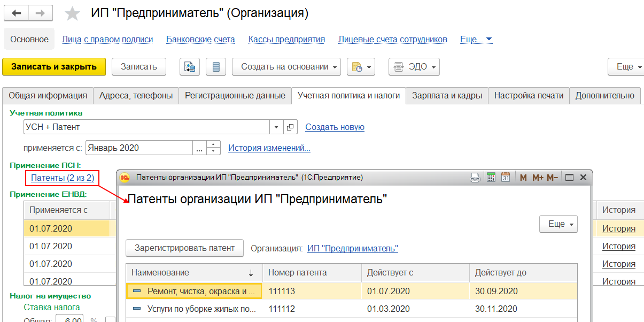
Task: Open Еще menu in patents window
Action: [x=558, y=224]
